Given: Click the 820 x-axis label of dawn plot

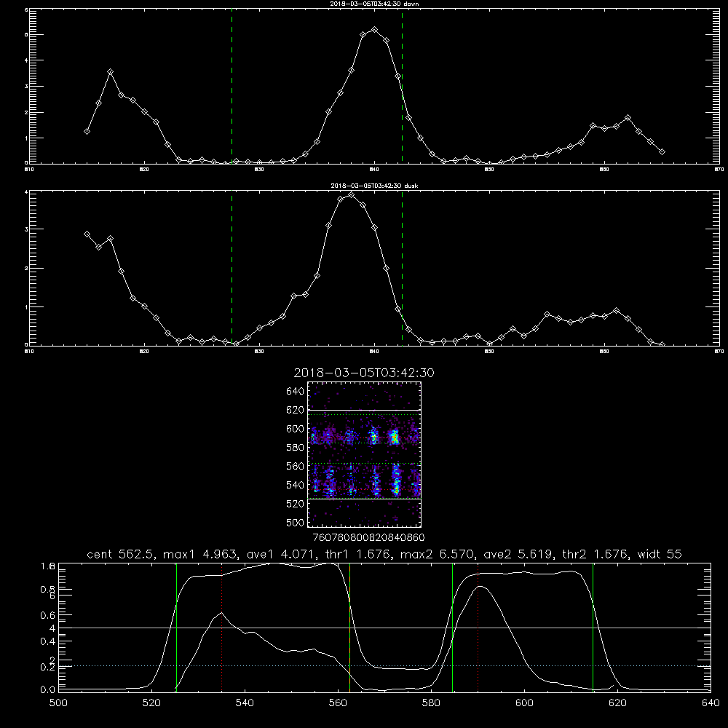Looking at the screenshot, I should (x=144, y=170).
